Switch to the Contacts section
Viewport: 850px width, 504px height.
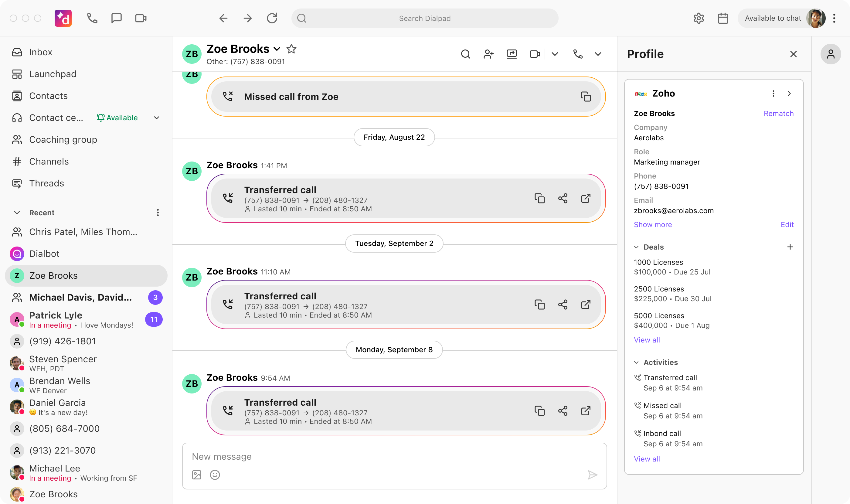click(x=48, y=96)
